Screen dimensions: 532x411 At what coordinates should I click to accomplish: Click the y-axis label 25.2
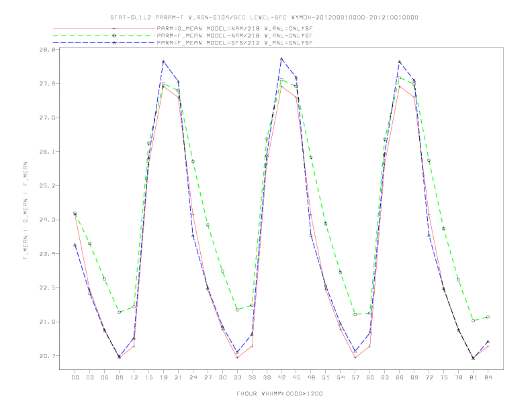pos(47,186)
